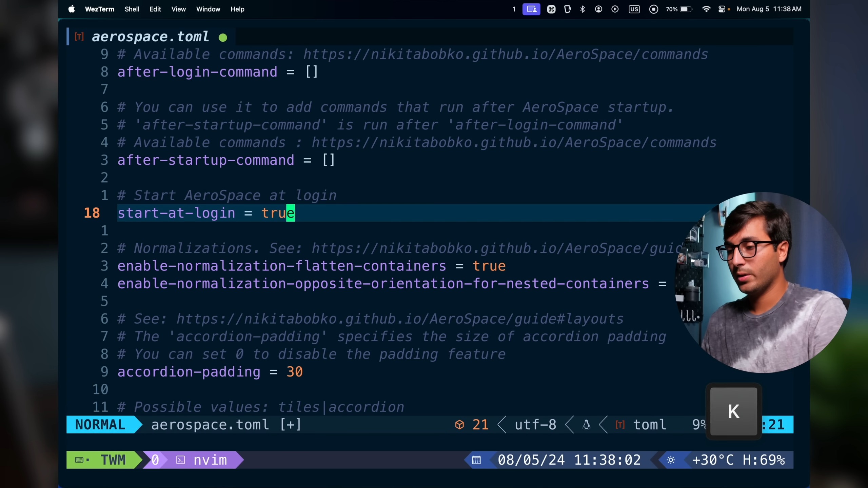
Task: Click the diagnostics cube icon beside 21
Action: pos(459,425)
